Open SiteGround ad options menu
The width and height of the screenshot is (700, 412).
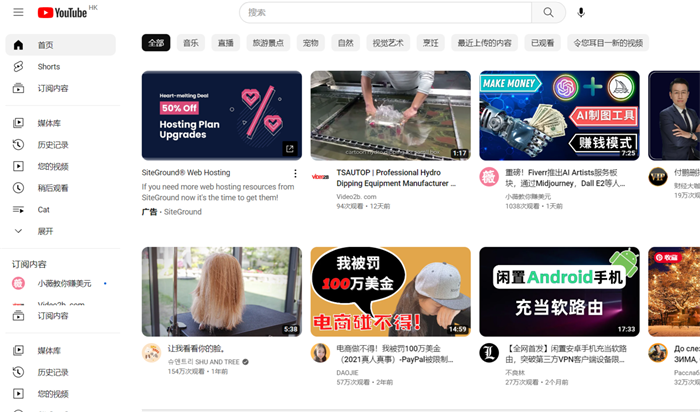point(295,174)
